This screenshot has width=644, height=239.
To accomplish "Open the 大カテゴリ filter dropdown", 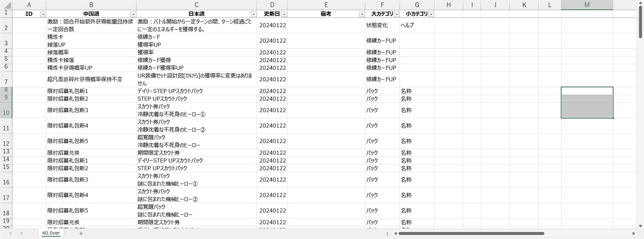I will tap(396, 14).
